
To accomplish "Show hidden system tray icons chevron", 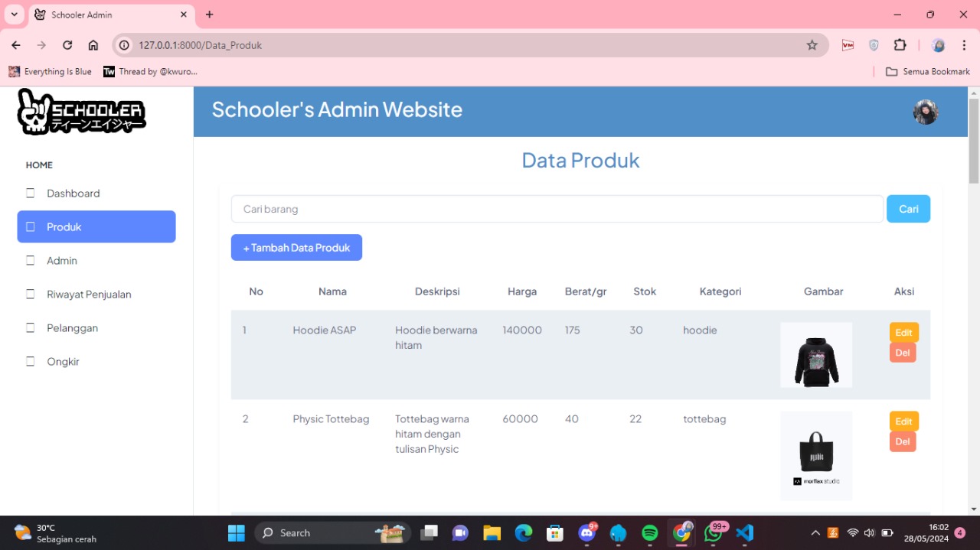I will coord(815,532).
